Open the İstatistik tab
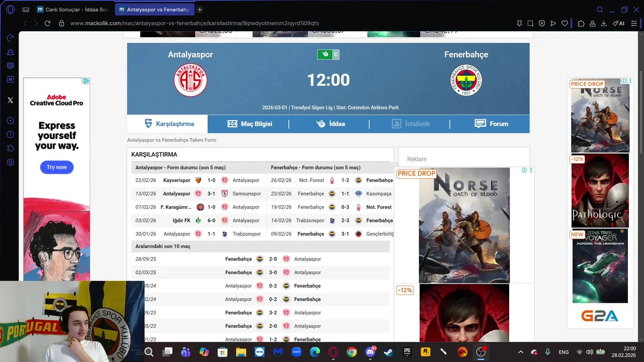Image resolution: width=644 pixels, height=362 pixels. (411, 124)
